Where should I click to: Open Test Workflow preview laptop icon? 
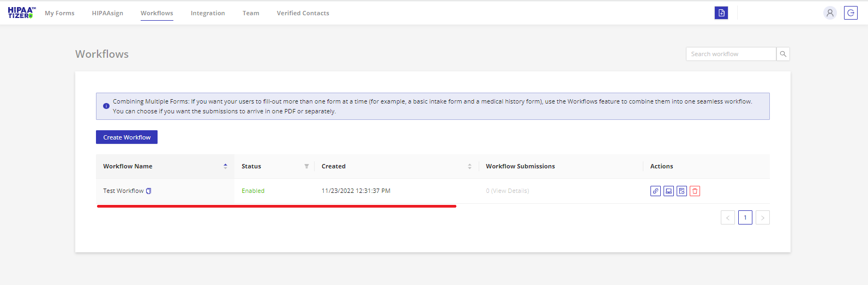tap(668, 191)
